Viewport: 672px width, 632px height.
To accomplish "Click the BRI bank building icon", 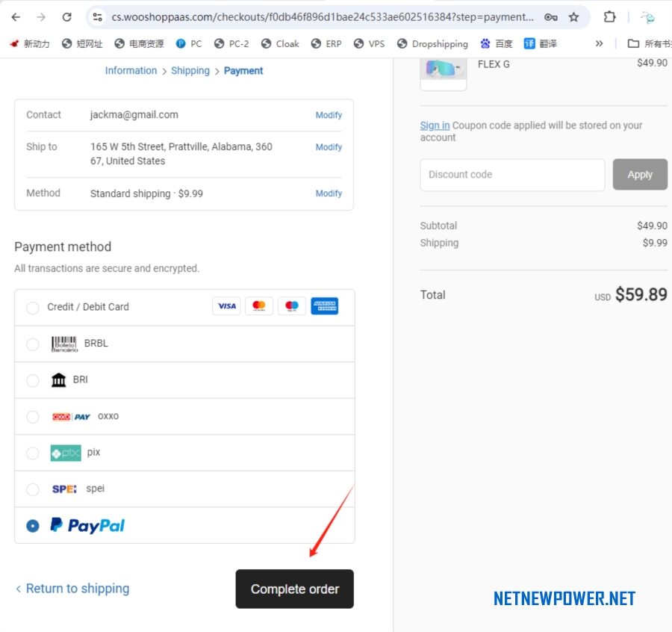I will tap(59, 380).
